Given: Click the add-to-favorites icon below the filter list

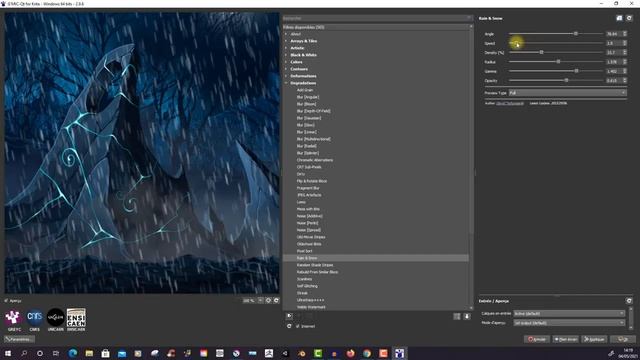Looking at the screenshot, I should 289,316.
